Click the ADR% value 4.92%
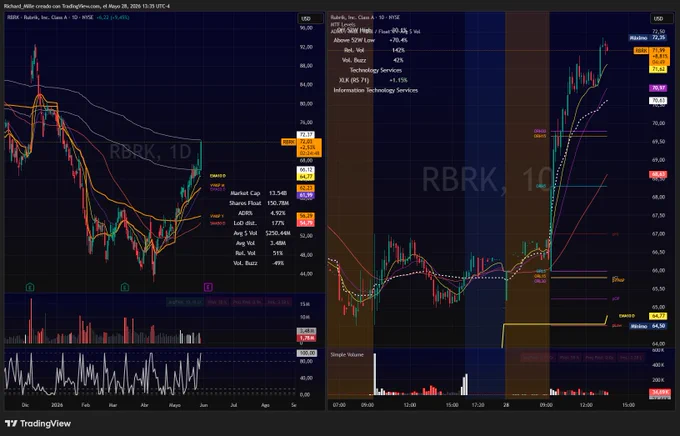 [x=278, y=213]
